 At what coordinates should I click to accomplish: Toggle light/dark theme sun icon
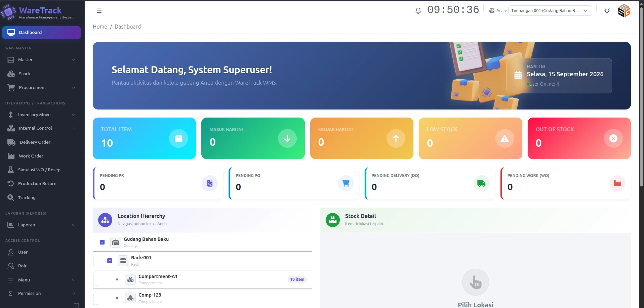tap(607, 11)
